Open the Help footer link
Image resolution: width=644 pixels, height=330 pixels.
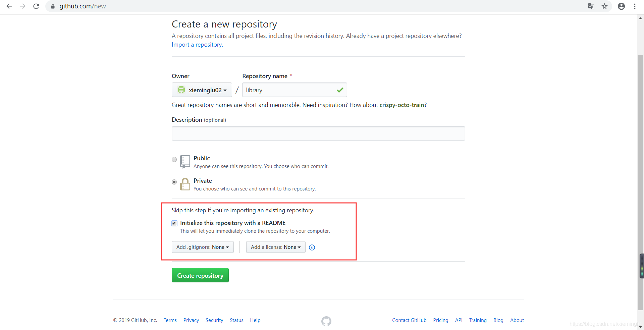tap(255, 320)
